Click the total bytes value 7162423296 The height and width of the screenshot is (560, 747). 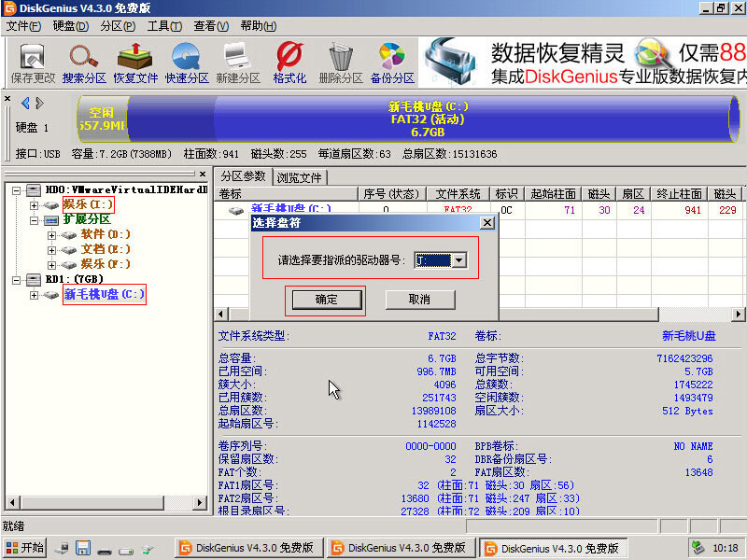tap(684, 358)
